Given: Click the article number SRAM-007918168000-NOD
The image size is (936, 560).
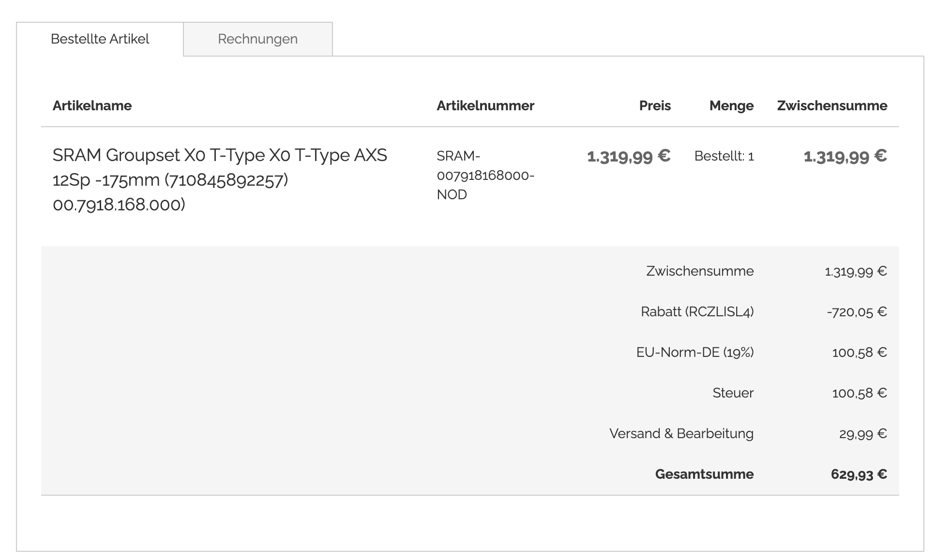Looking at the screenshot, I should [x=485, y=175].
